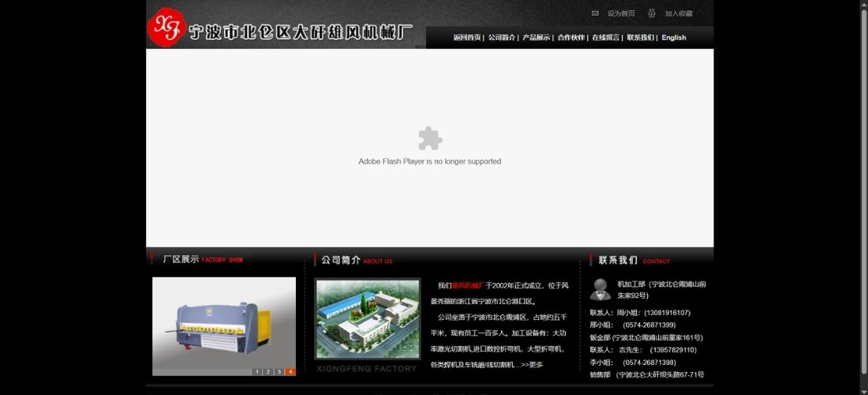Click the phone number 13081916107
This screenshot has width=868, height=395.
667,313
